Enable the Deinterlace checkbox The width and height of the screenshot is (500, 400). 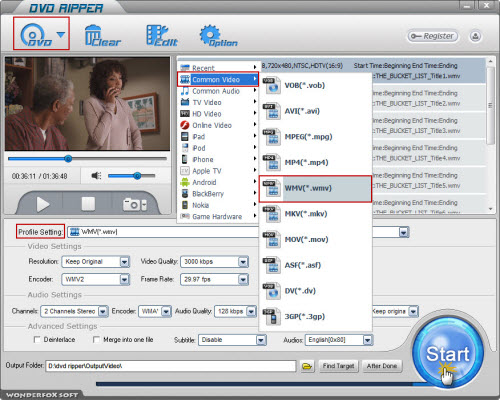[x=37, y=340]
